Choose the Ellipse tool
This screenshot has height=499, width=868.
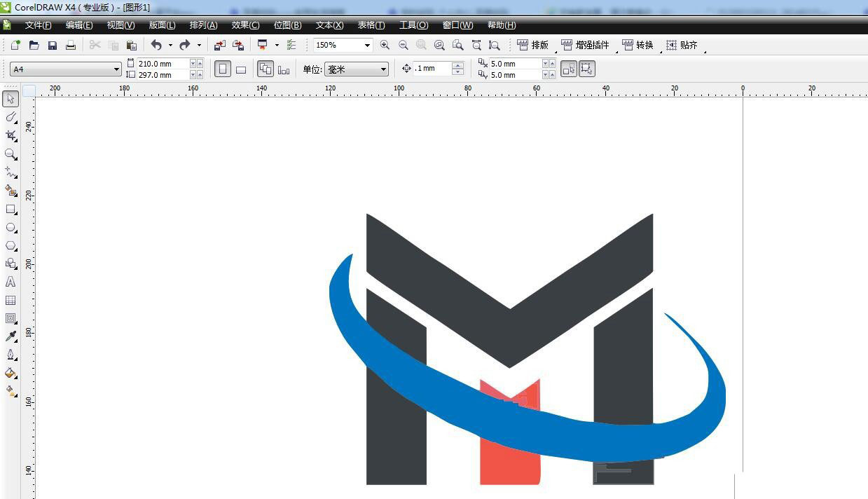[x=11, y=228]
